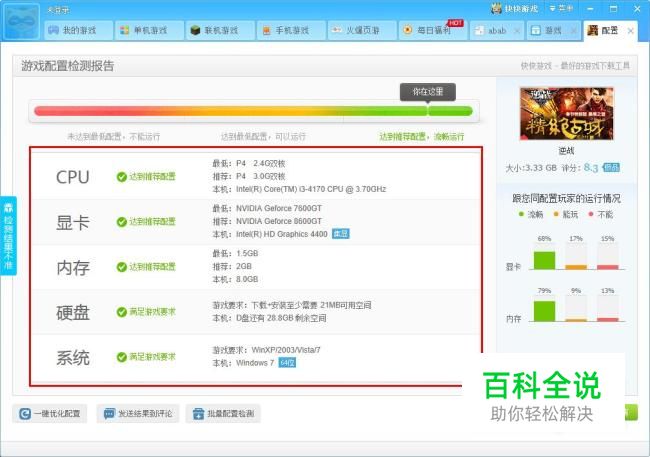
Task: Click the 79% green bar in 内存 chart
Action: [x=544, y=311]
